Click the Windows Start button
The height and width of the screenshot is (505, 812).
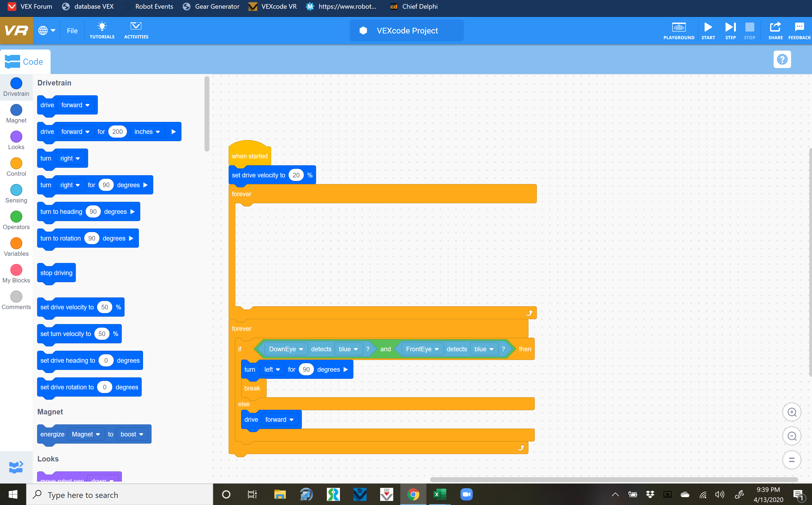coord(13,494)
